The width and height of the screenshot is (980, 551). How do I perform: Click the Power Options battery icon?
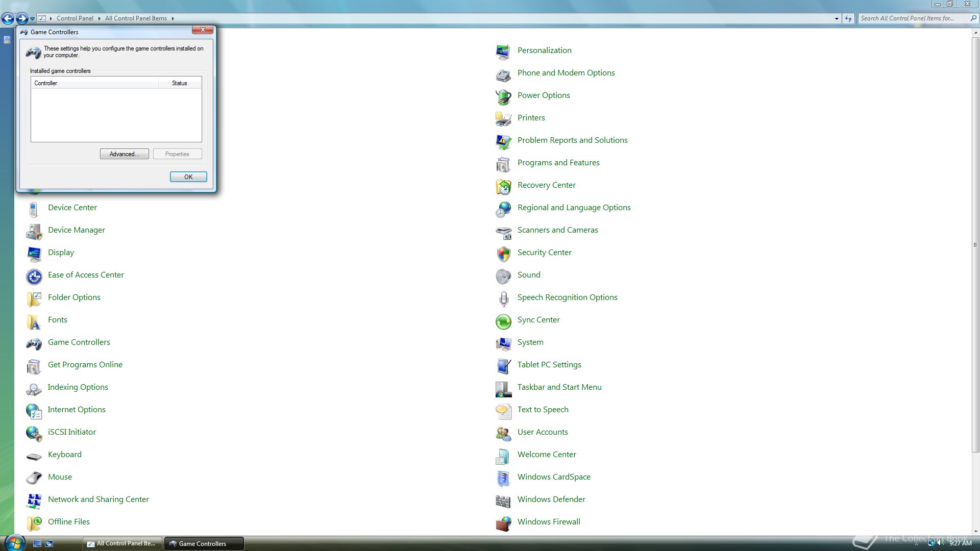503,96
